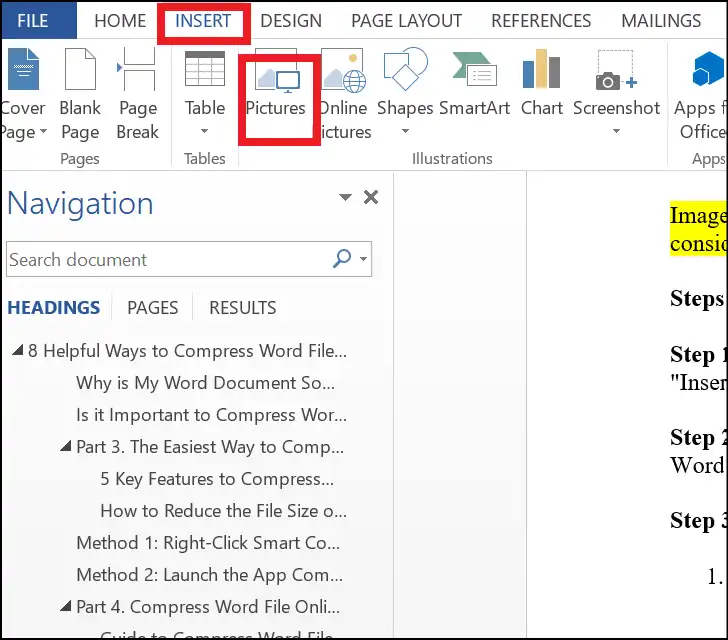
Task: Expand the Table dropdown arrow
Action: click(x=204, y=131)
